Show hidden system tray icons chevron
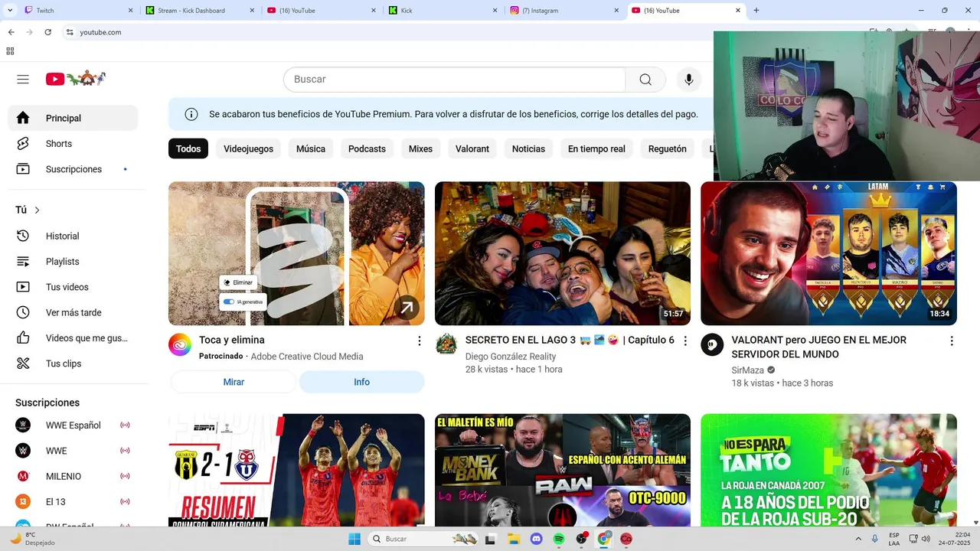The height and width of the screenshot is (551, 980). coord(857,539)
